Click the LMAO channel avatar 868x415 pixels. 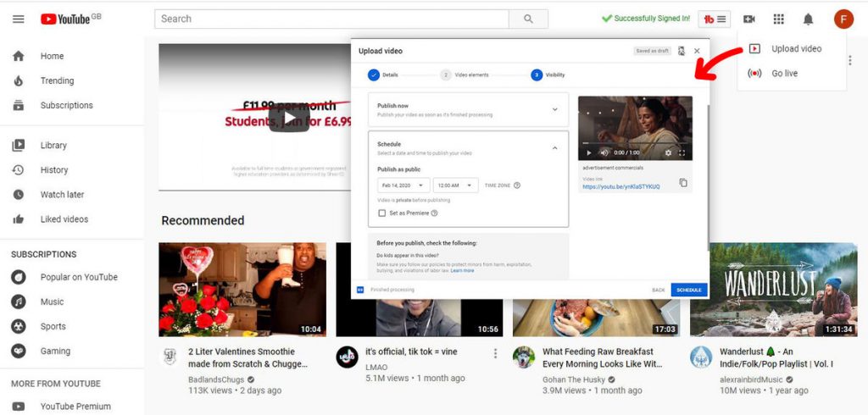click(347, 357)
